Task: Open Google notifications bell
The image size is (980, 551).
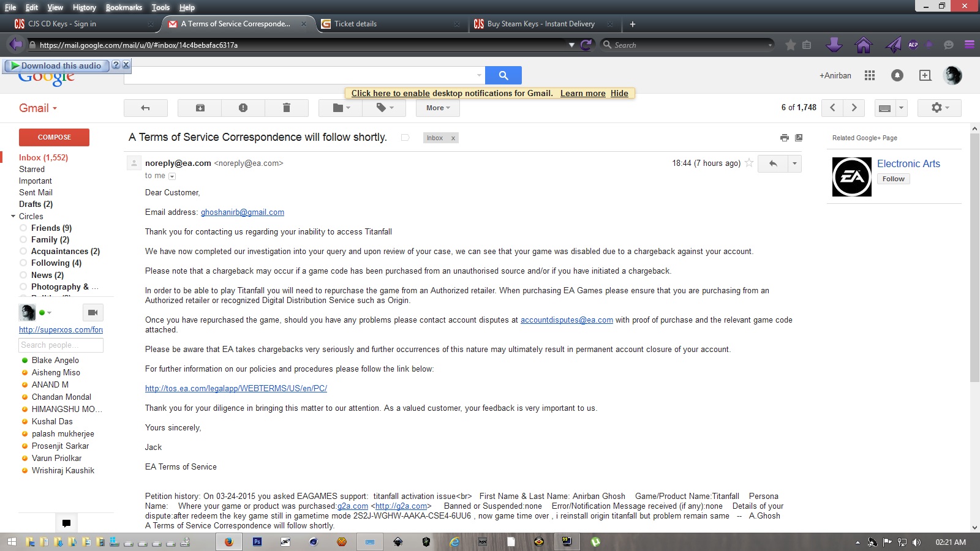Action: [x=897, y=75]
